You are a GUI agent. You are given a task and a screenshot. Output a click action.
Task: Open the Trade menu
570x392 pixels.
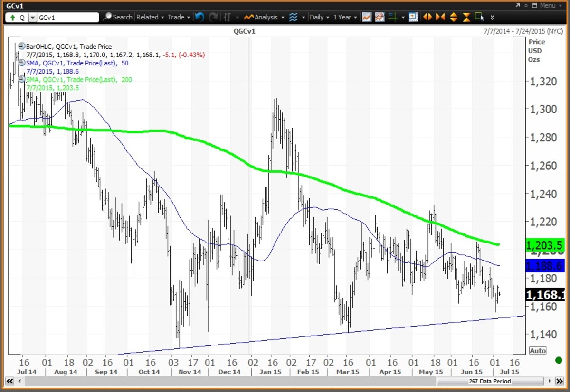click(179, 17)
